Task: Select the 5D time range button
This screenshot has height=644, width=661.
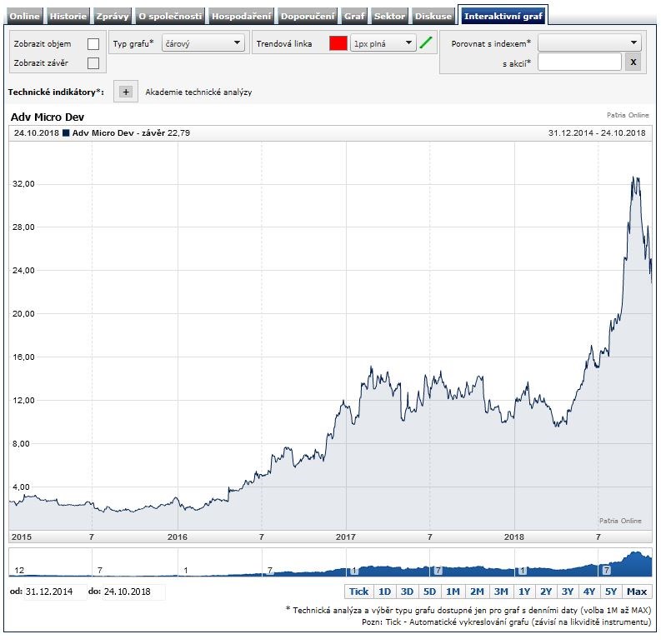Action: pos(429,592)
